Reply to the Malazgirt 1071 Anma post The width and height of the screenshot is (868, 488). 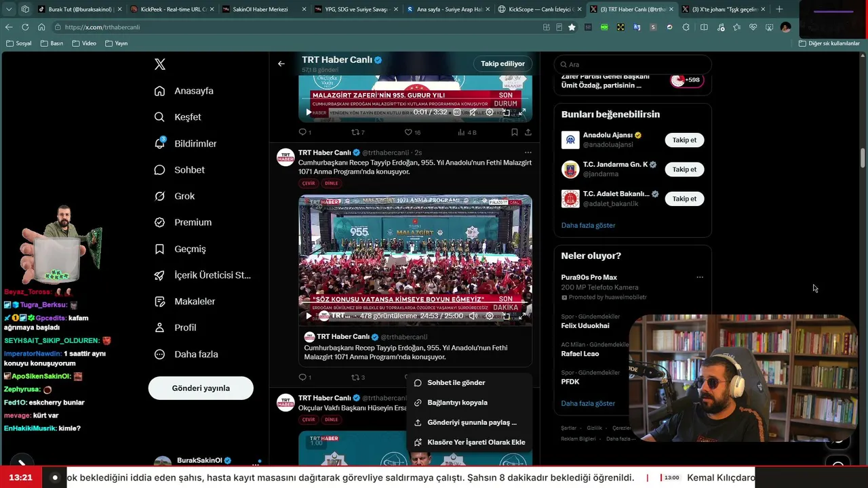click(x=304, y=377)
